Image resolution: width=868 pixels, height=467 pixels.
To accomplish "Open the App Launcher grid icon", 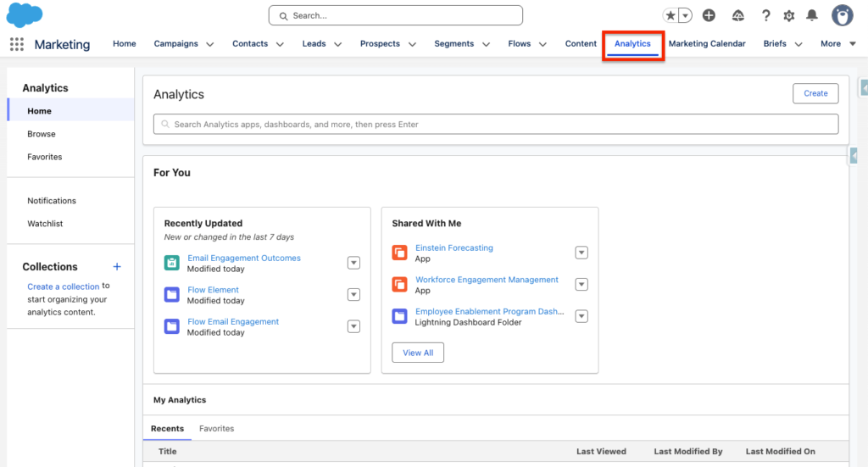I will [x=16, y=44].
